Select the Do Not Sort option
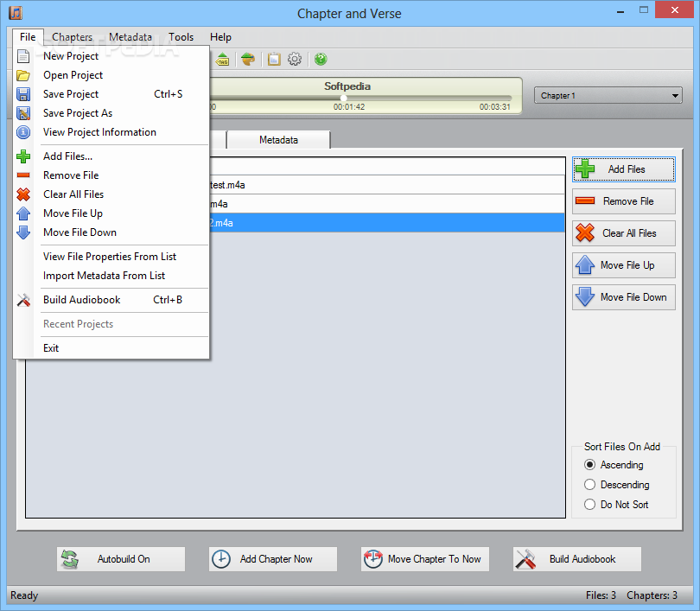This screenshot has width=700, height=611. (616, 505)
